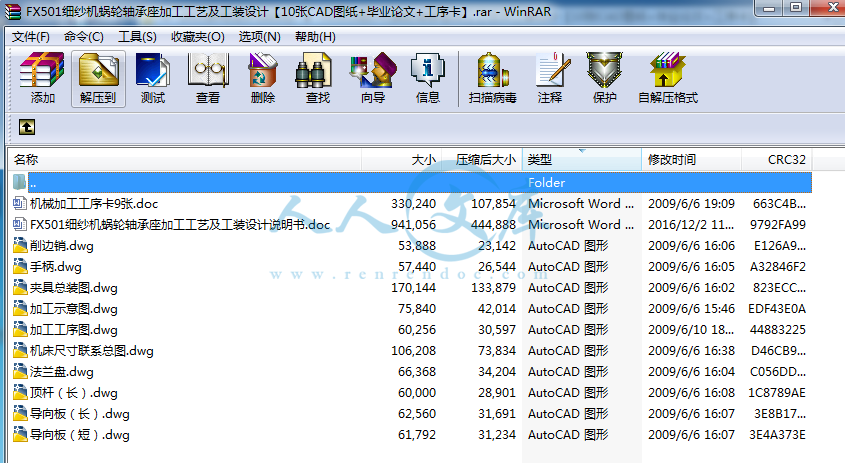This screenshot has height=463, width=845.
Task: Click DWG icon of 削边销.dwg
Action: click(20, 245)
